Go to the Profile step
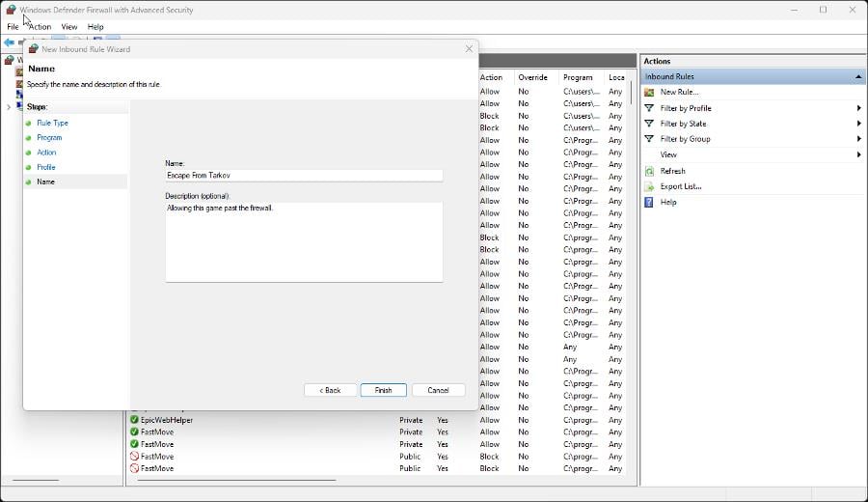The image size is (868, 502). point(46,167)
